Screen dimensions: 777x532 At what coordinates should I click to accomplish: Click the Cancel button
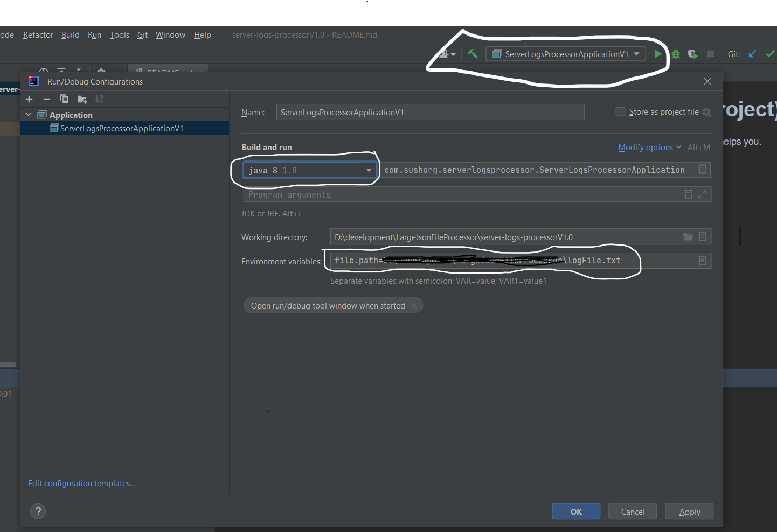click(633, 512)
